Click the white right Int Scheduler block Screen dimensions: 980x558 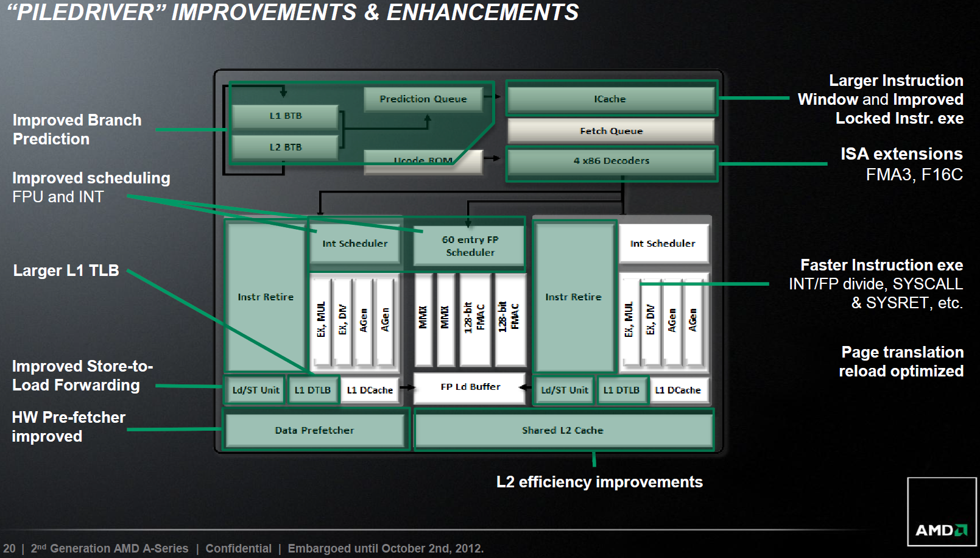663,244
